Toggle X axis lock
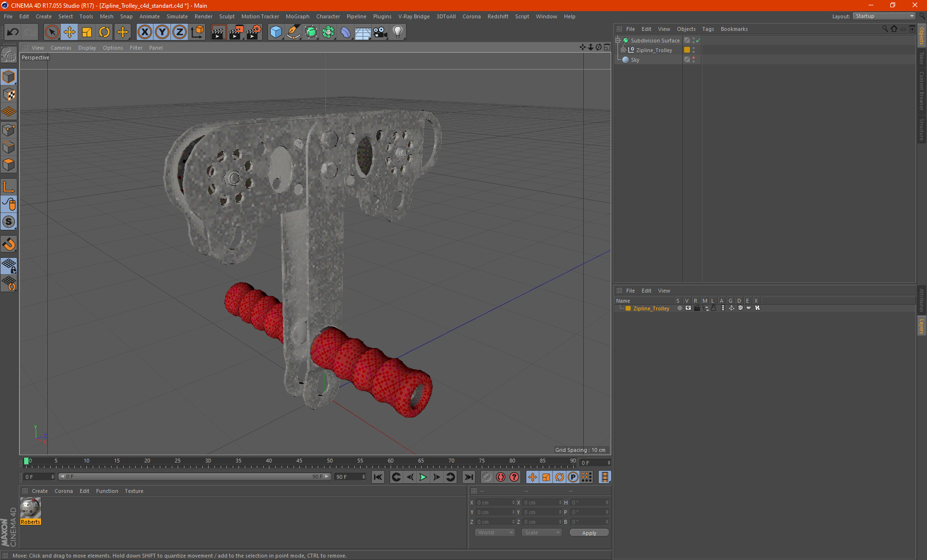 click(144, 32)
